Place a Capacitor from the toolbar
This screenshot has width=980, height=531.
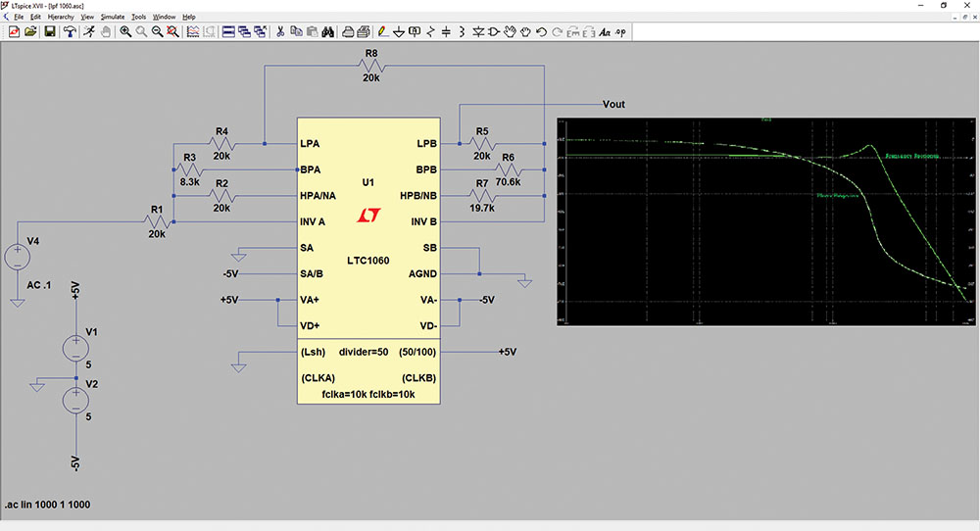tap(446, 32)
